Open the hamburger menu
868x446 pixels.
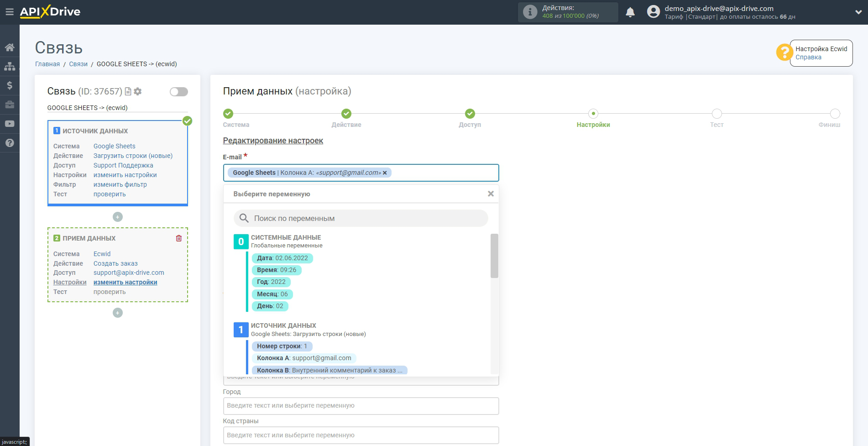pos(10,12)
